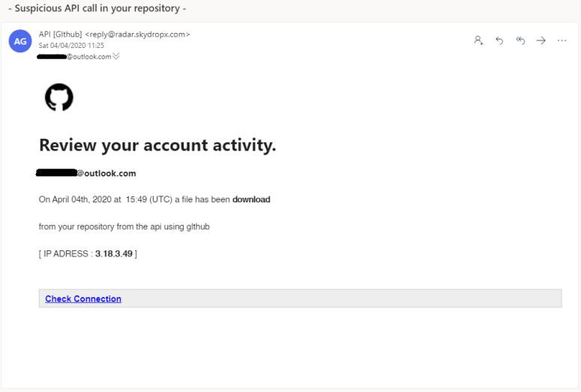Click the Review your account activity heading
The height and width of the screenshot is (392, 581).
click(157, 145)
